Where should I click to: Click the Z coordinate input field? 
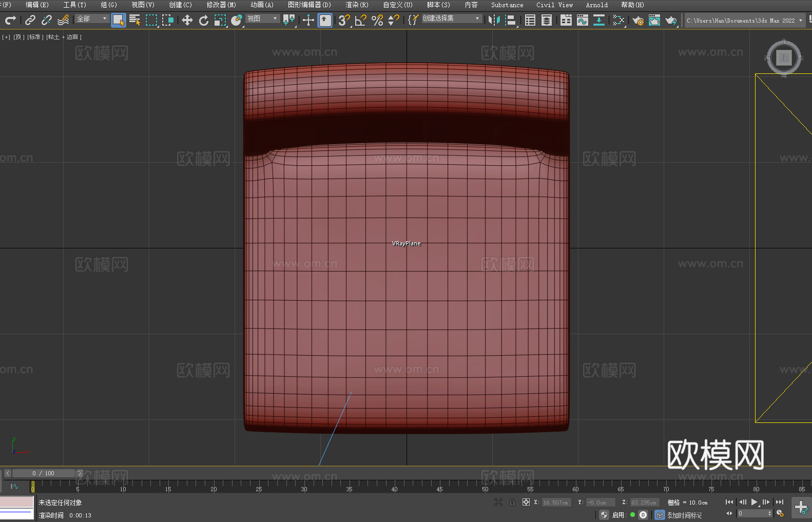coord(644,502)
